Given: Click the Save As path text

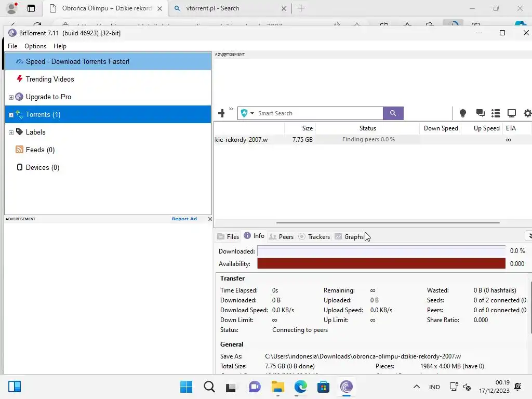Looking at the screenshot, I should (363, 356).
